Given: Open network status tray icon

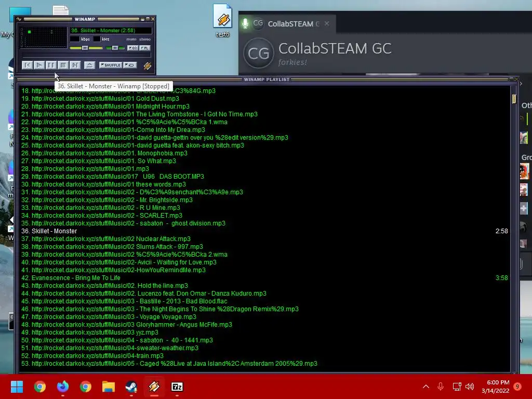Looking at the screenshot, I should [x=457, y=387].
